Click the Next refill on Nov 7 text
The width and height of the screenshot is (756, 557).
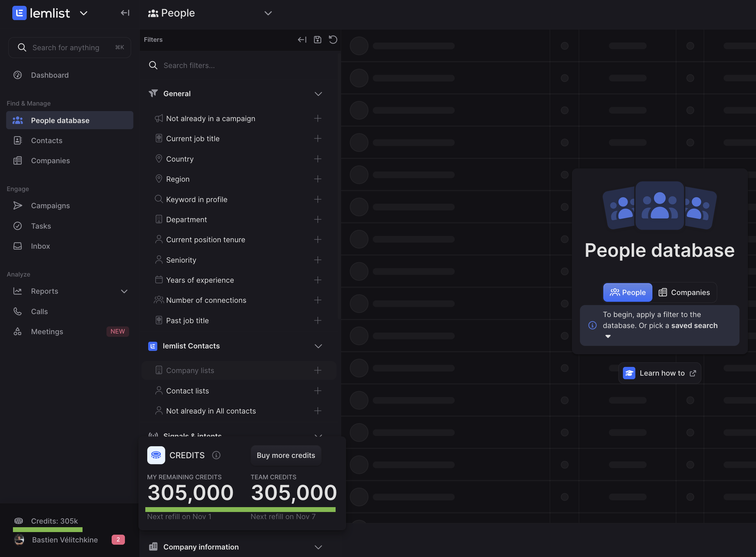[x=283, y=517]
